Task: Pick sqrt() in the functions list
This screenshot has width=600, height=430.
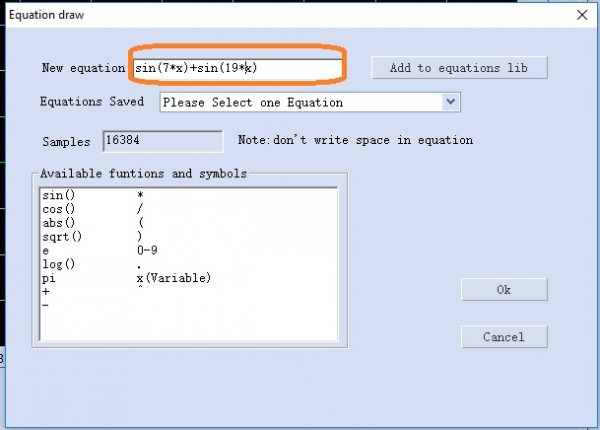Action: point(62,237)
